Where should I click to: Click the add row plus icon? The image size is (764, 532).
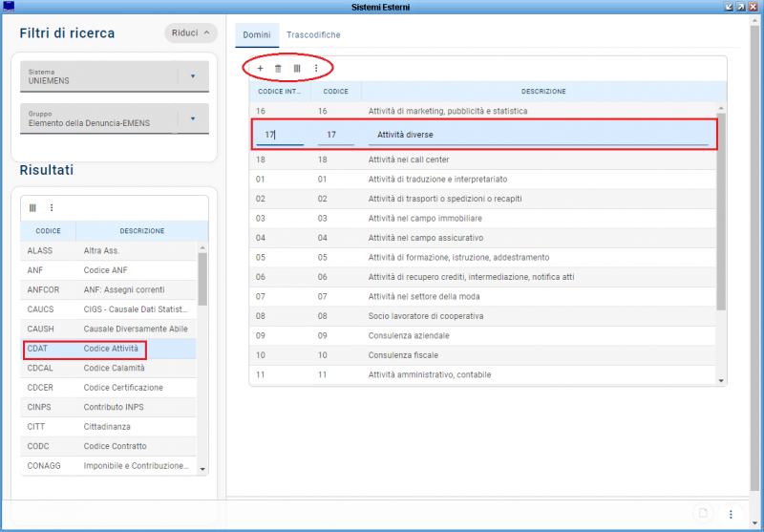(260, 69)
